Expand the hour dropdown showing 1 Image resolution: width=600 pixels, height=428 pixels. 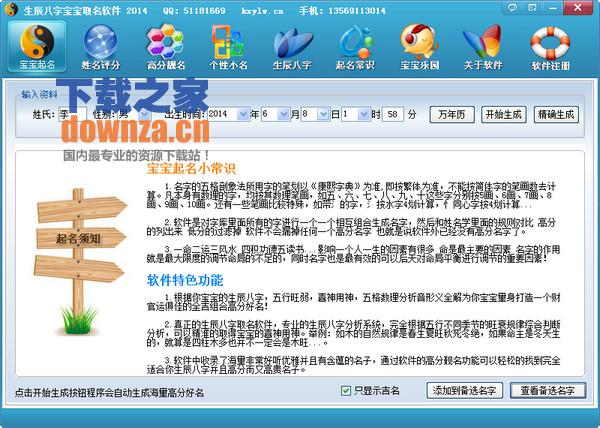point(364,114)
